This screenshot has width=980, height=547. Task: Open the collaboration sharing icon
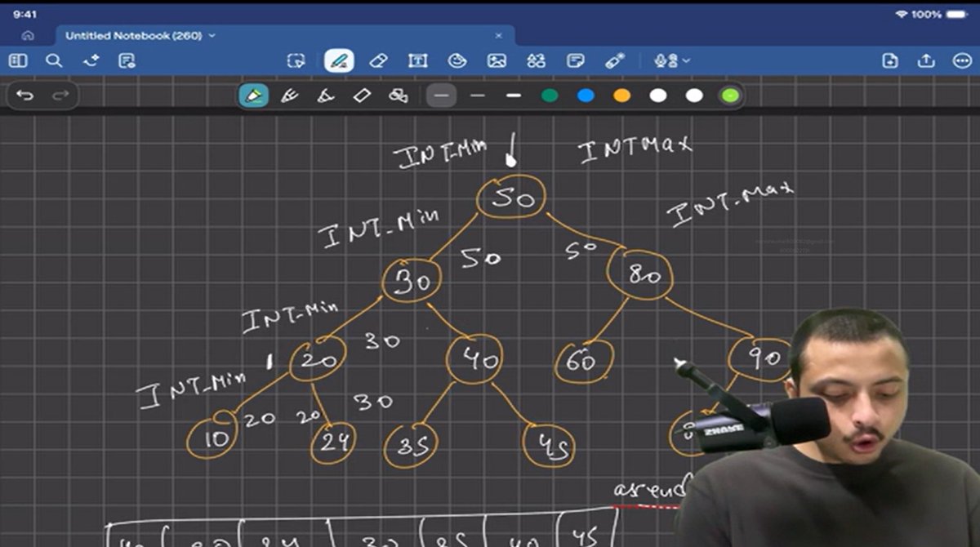click(x=535, y=60)
